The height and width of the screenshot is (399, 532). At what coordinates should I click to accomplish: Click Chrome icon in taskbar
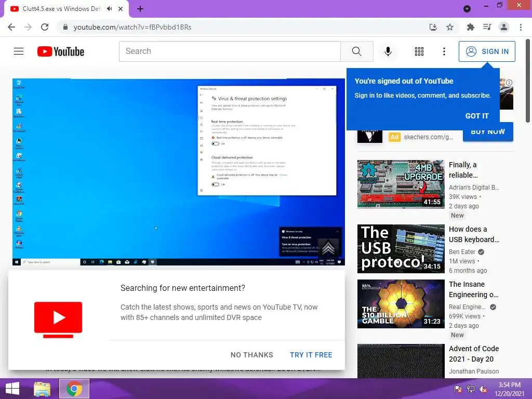pyautogui.click(x=74, y=389)
